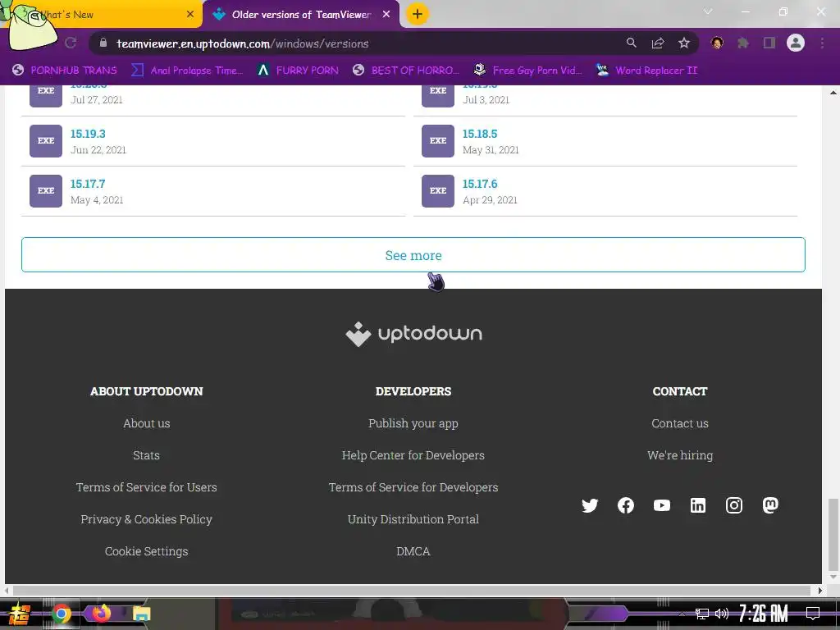840x630 pixels.
Task: Open the BEST OF HORRO... bookmark
Action: [406, 71]
